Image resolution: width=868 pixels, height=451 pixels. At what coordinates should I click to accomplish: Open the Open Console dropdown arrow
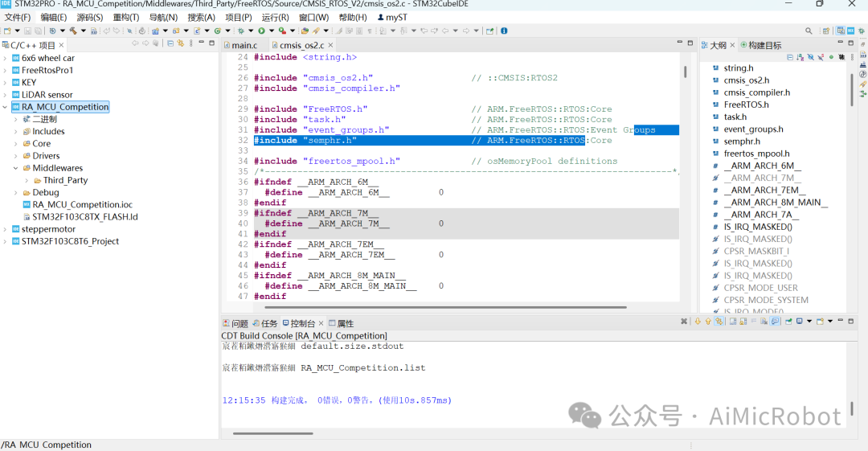point(829,322)
